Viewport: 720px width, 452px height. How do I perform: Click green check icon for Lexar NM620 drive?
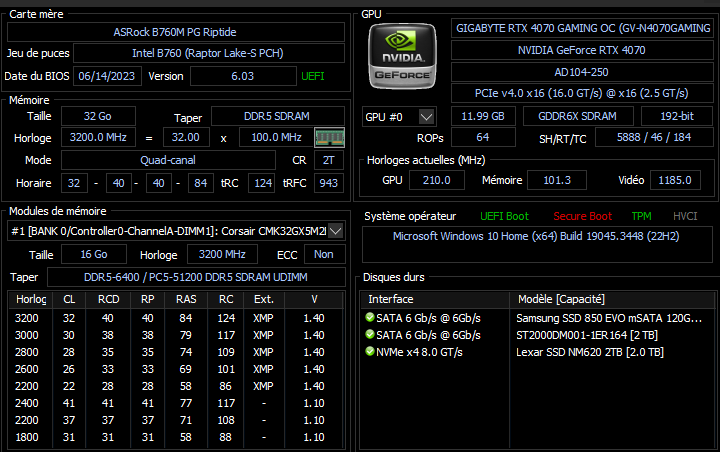tap(370, 351)
